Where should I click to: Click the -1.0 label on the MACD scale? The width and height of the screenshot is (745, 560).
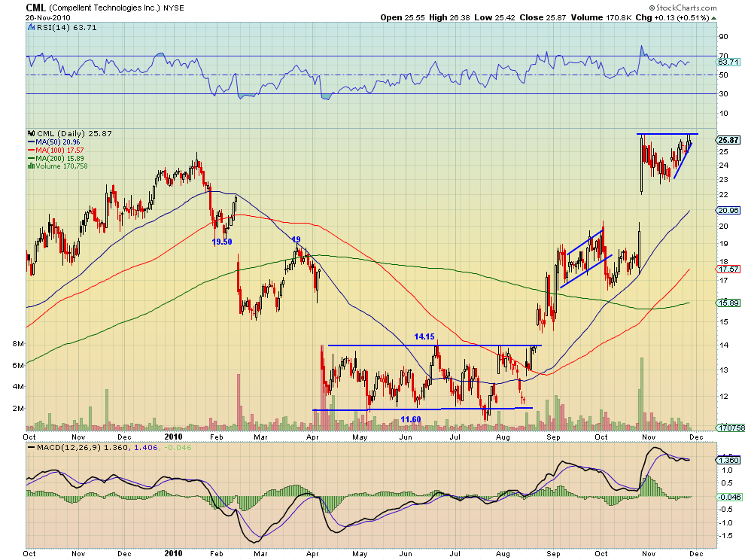[x=725, y=523]
